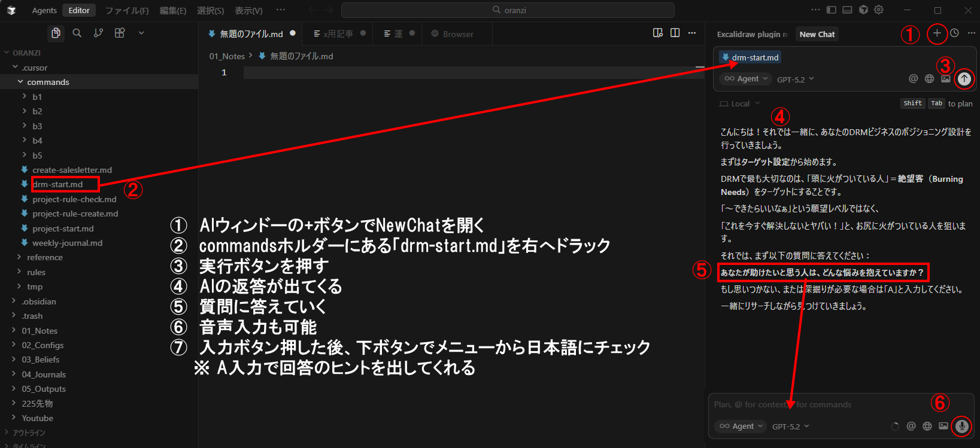Open the settings gear in title bar

click(879, 10)
